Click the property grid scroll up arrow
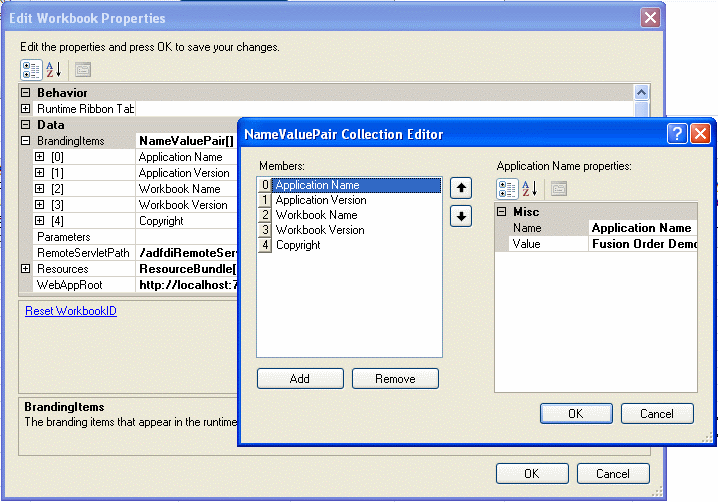 click(642, 93)
